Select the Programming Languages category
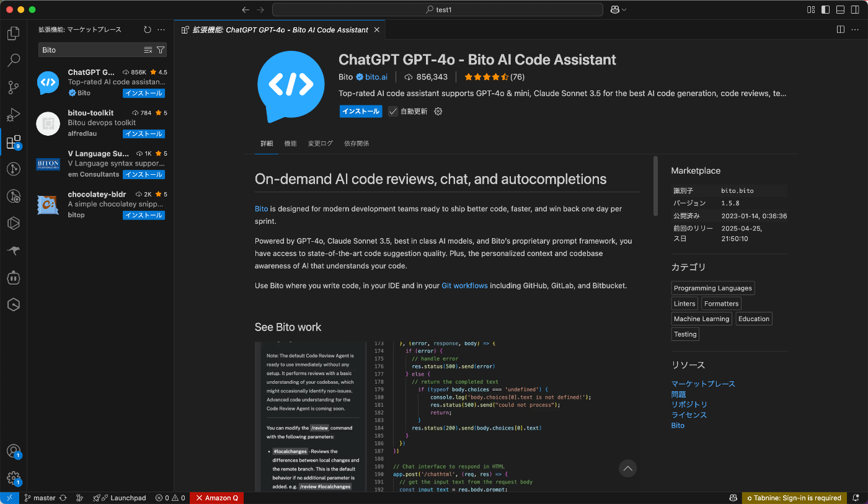Image resolution: width=868 pixels, height=504 pixels. [713, 288]
